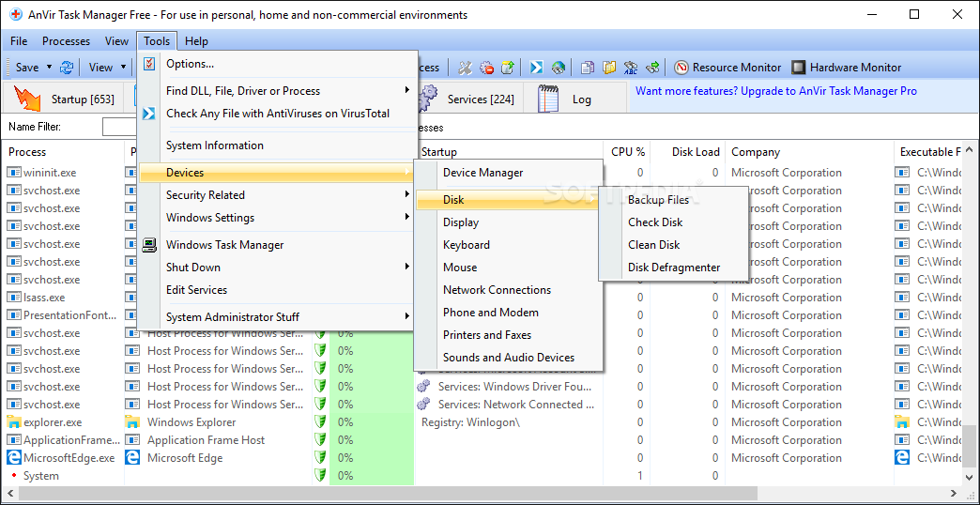Click the Windows Task Manager menu icon
Screen dimensions: 980x505
point(149,245)
